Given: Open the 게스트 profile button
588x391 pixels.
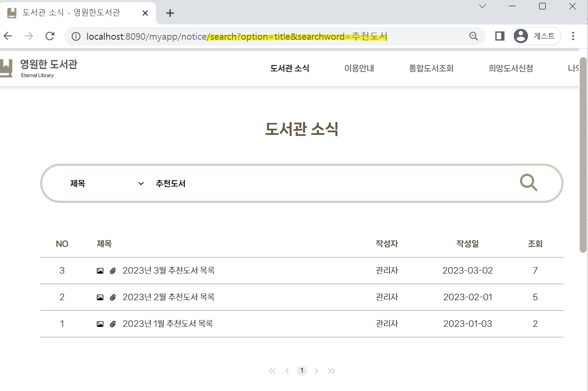Looking at the screenshot, I should pos(536,36).
